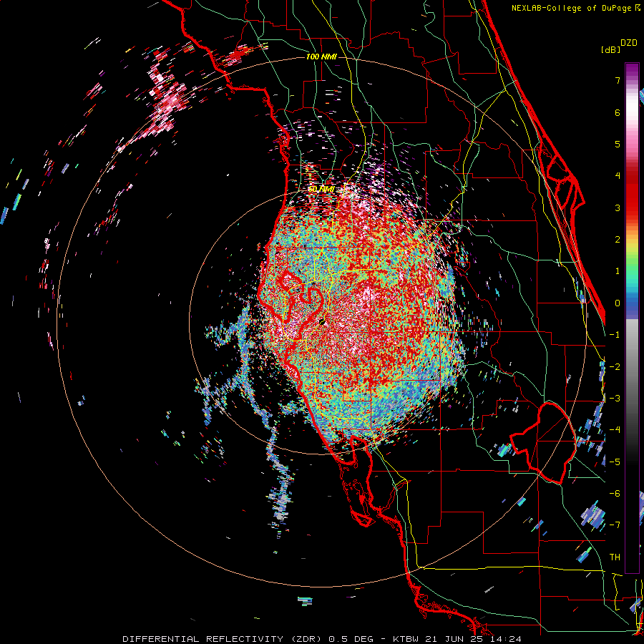Image resolution: width=644 pixels, height=644 pixels.
Task: Click the TH threshold label on the scale
Action: click(x=615, y=557)
